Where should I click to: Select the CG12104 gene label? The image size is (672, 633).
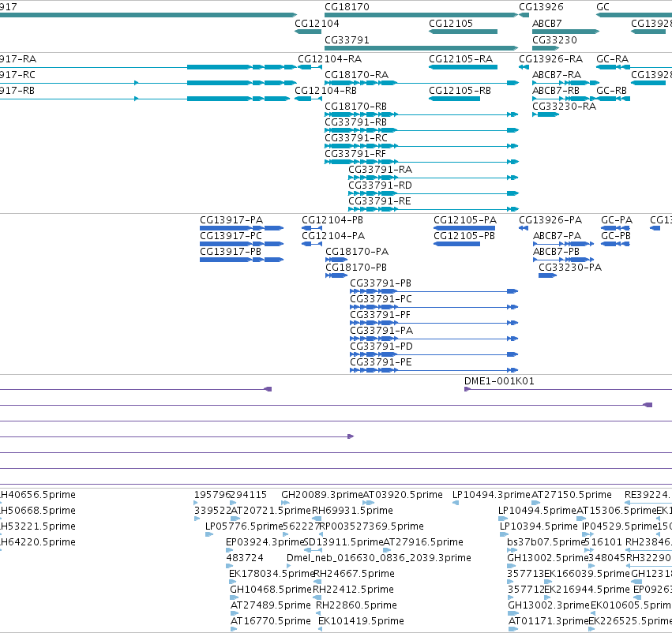click(317, 23)
